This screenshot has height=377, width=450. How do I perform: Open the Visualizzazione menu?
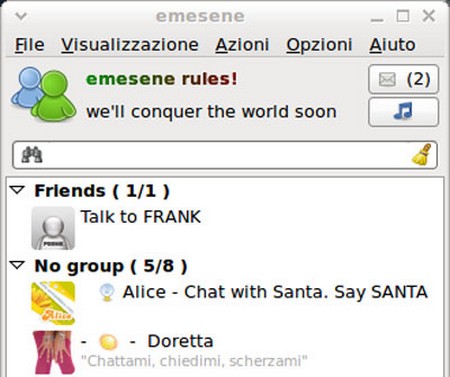point(130,45)
